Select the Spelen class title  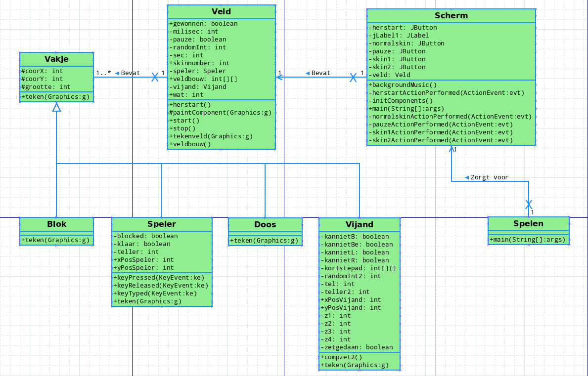coord(528,223)
